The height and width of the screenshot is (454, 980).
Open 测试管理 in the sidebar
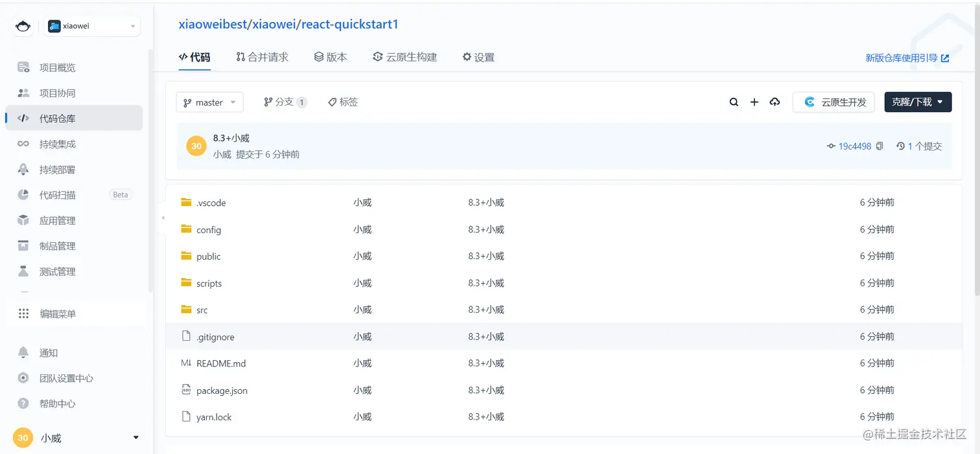coord(73,271)
